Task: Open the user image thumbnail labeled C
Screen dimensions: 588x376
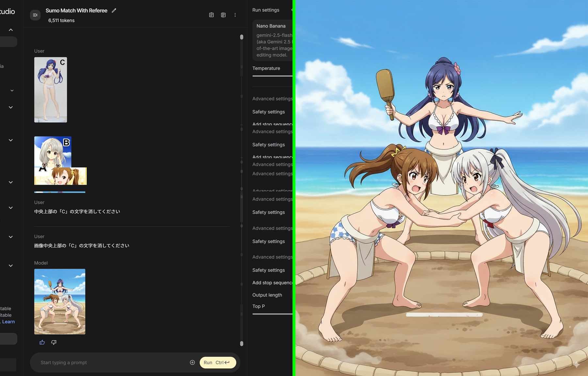Action: pos(51,90)
